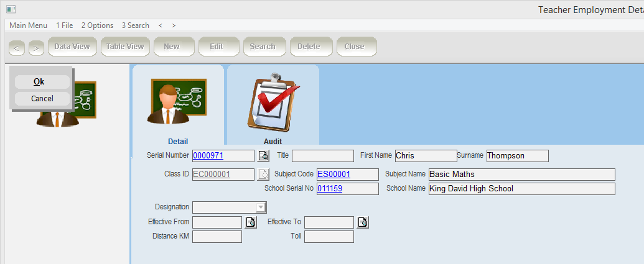The height and width of the screenshot is (264, 644).
Task: Click into the Toll field
Action: 329,237
